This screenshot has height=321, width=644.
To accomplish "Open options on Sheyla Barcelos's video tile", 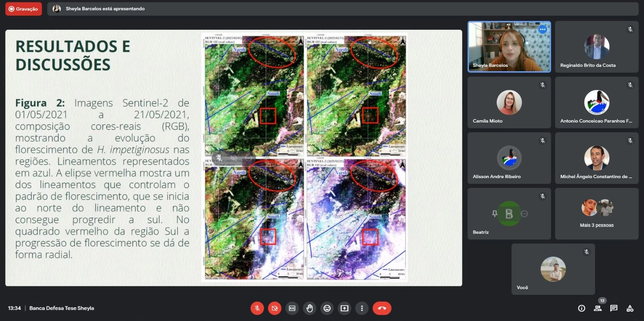I will tap(543, 29).
